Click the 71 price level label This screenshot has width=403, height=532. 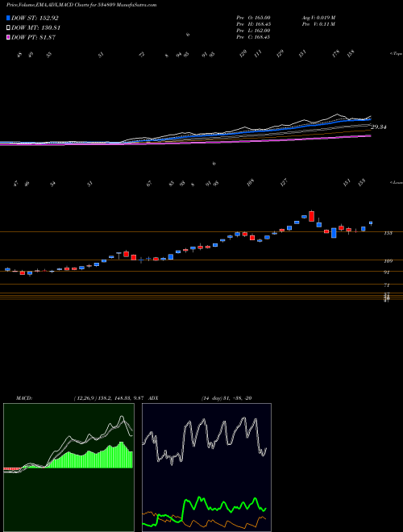(x=386, y=285)
